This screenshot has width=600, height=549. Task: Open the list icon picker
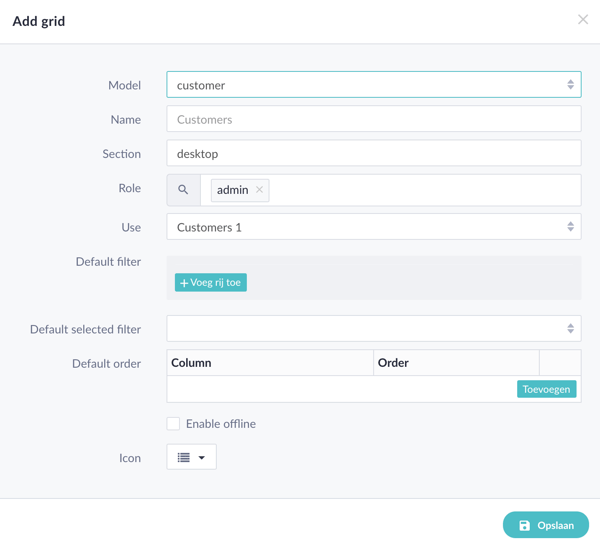tap(184, 457)
